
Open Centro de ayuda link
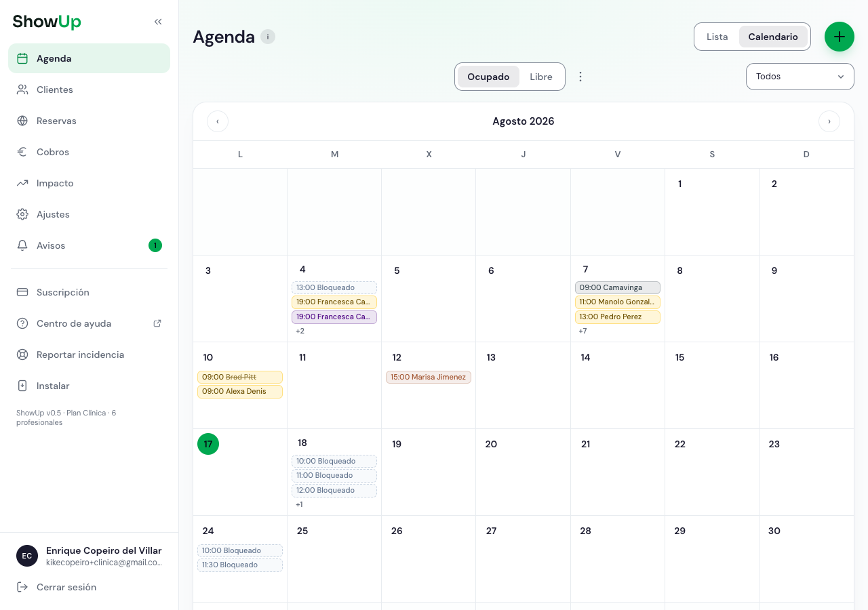tap(89, 323)
